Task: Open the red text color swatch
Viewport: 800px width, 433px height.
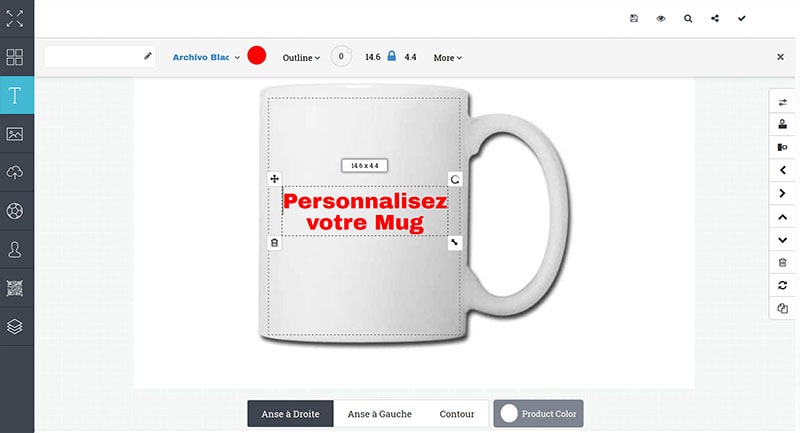Action: [x=257, y=55]
